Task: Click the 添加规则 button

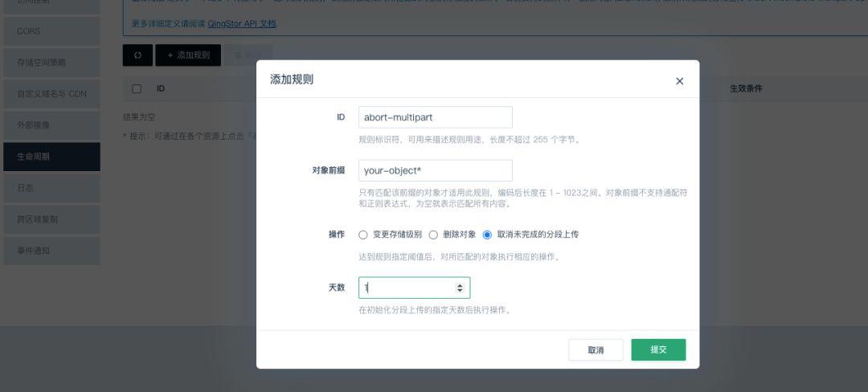Action: tap(188, 55)
